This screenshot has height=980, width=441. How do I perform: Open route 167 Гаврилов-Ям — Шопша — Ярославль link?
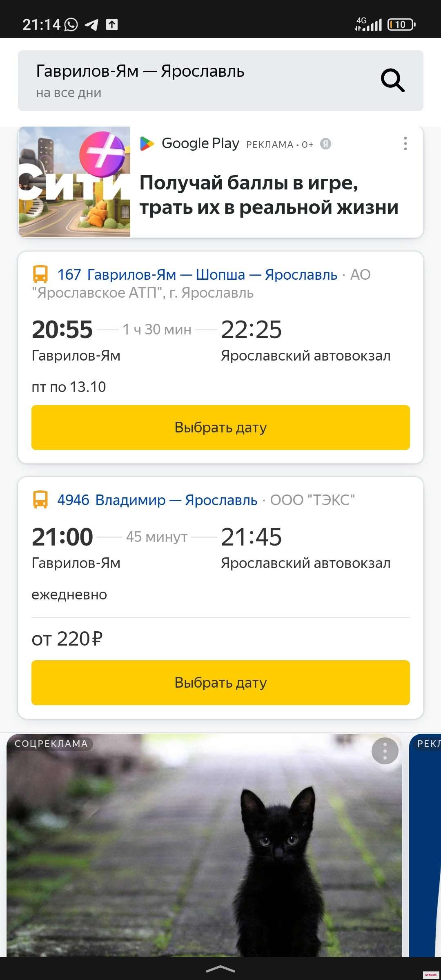click(197, 275)
